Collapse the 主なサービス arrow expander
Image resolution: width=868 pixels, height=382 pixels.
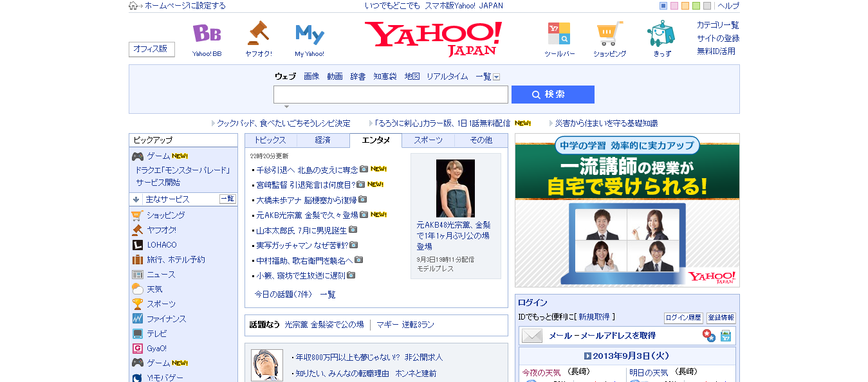pos(136,199)
